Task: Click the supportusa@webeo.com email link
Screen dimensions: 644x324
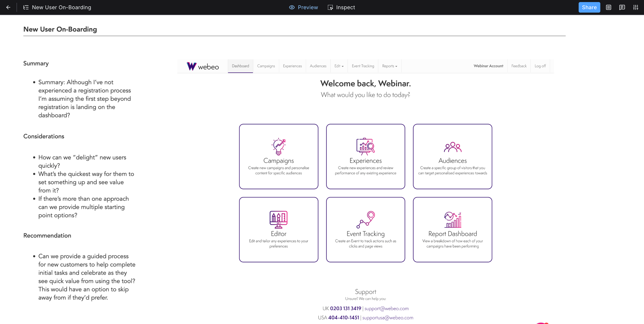Action: [388, 318]
